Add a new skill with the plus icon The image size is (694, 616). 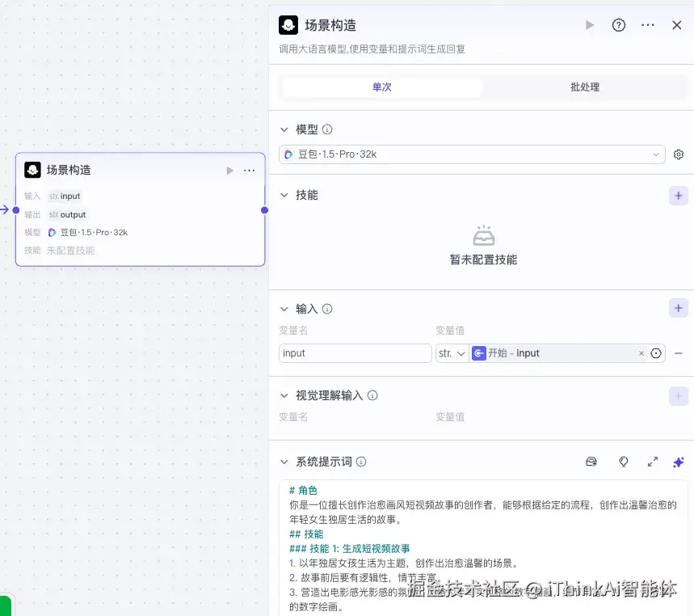pos(679,196)
